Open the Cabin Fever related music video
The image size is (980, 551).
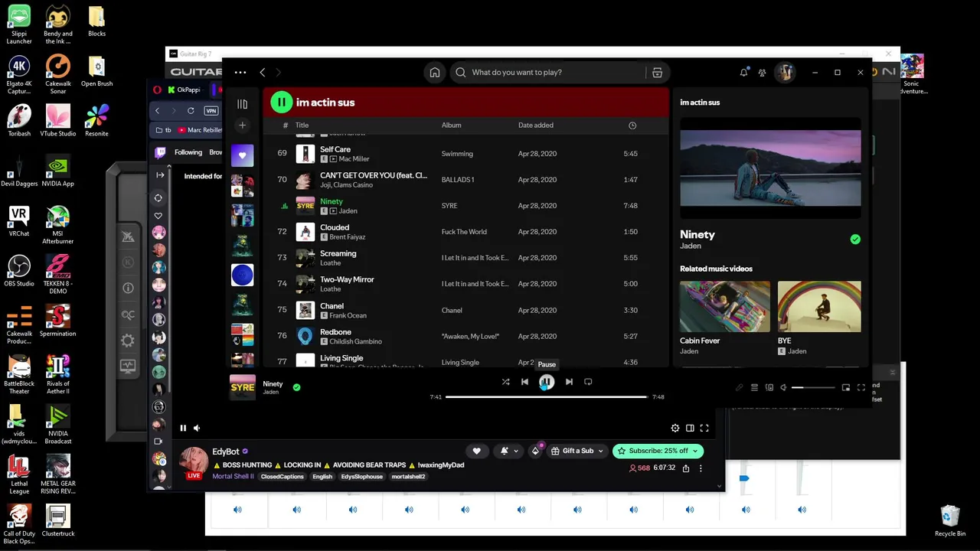point(725,318)
